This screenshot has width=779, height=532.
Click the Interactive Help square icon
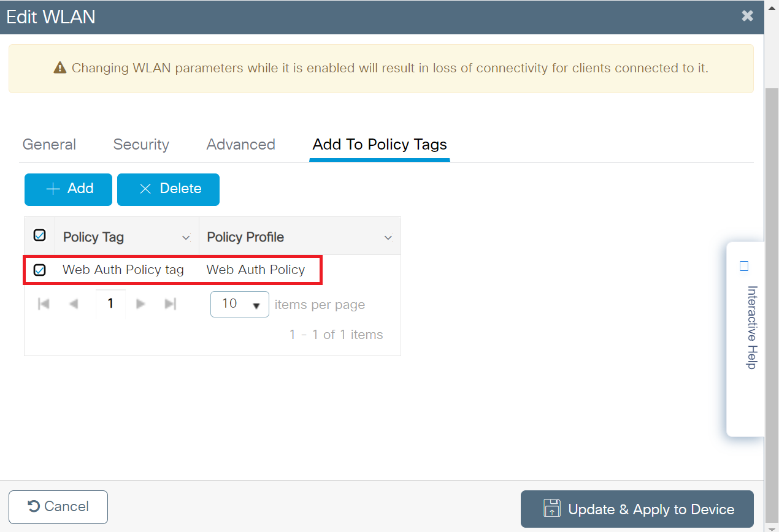tap(744, 266)
